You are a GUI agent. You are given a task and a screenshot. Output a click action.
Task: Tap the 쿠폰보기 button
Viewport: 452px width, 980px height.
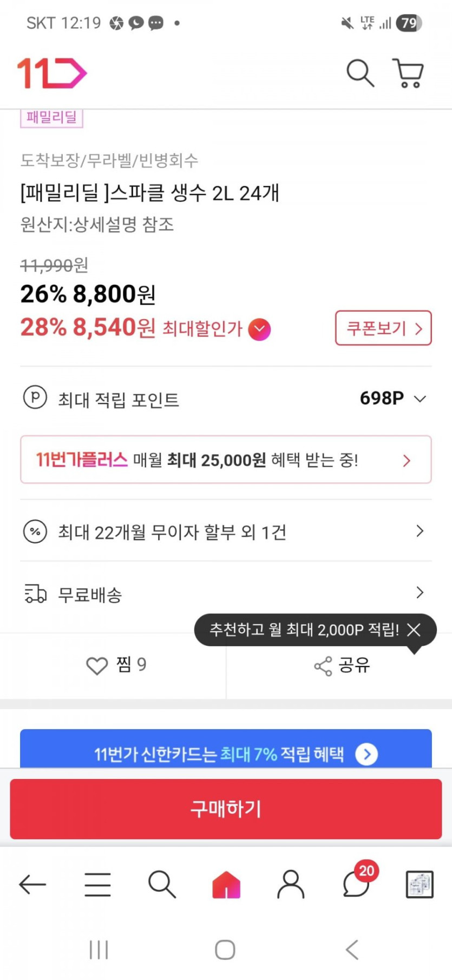tap(383, 328)
